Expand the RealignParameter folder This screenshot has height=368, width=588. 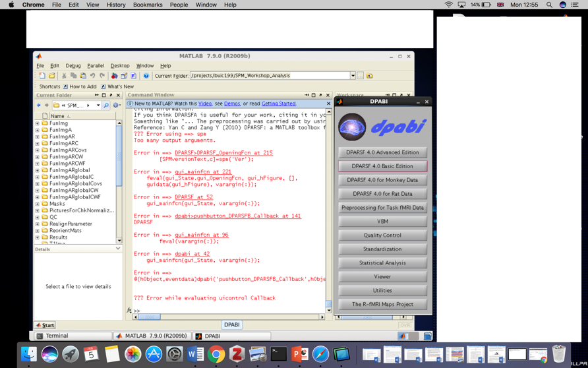click(38, 224)
